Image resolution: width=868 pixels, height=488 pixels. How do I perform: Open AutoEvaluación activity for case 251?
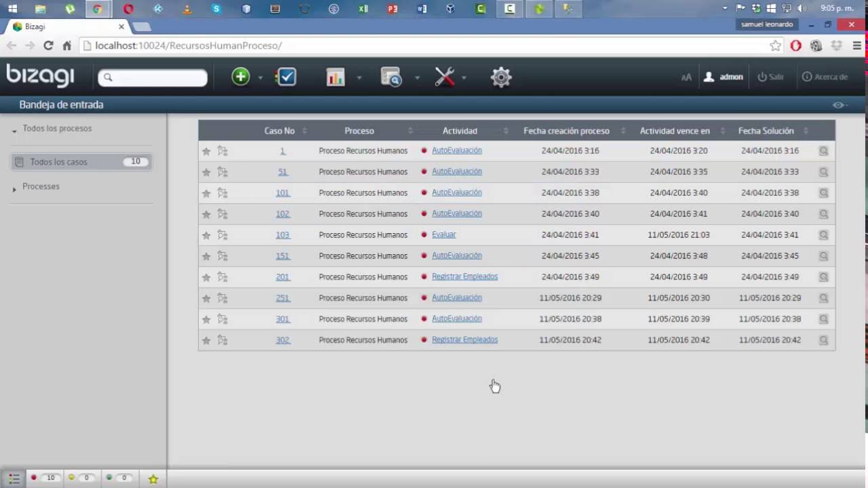(x=456, y=298)
